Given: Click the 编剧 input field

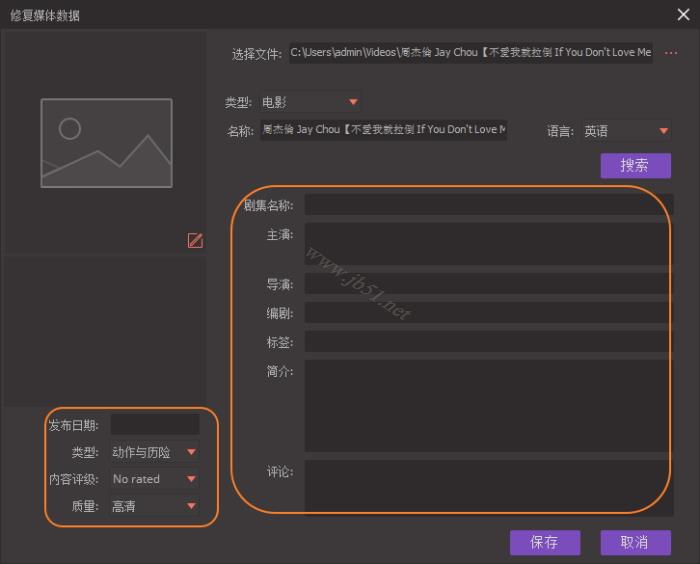Looking at the screenshot, I should [489, 313].
